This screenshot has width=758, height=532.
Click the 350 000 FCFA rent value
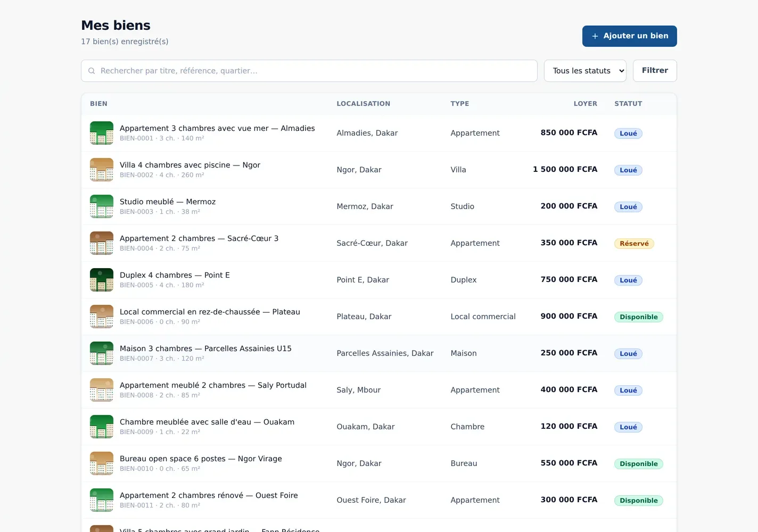(x=569, y=243)
